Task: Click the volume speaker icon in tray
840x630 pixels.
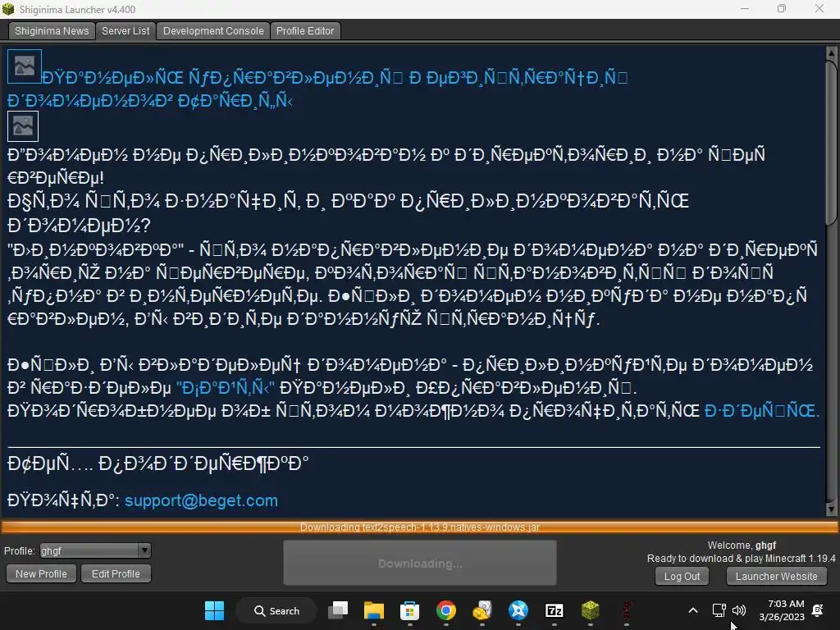Action: tap(739, 610)
